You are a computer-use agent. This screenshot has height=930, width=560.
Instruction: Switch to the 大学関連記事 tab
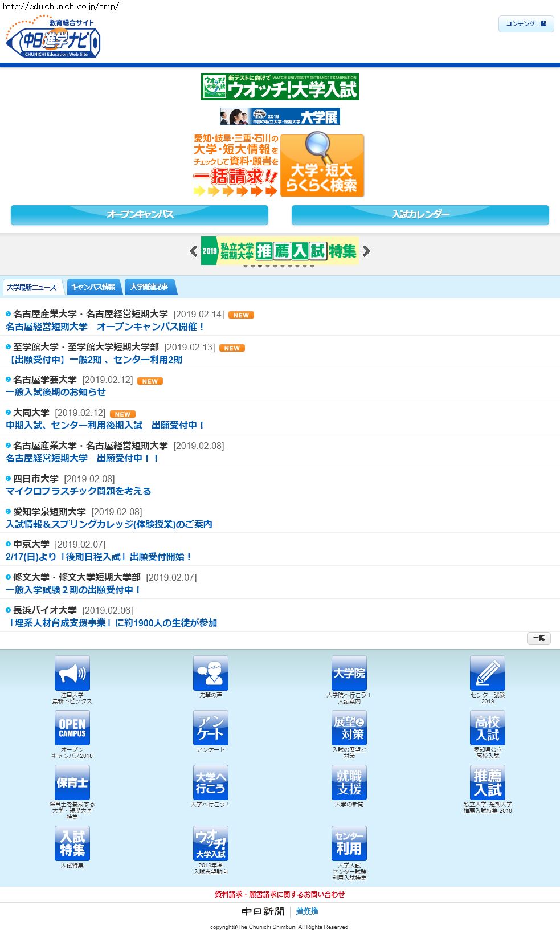pos(149,287)
